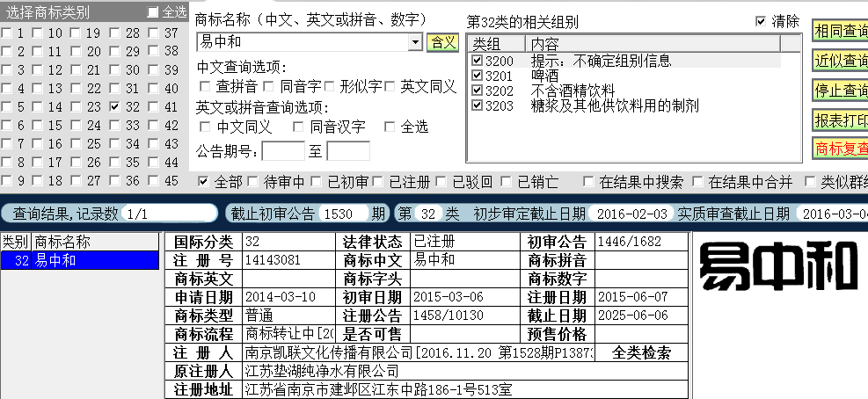Image resolution: width=868 pixels, height=399 pixels.
Task: Enable 在结果中搜索 option
Action: (588, 182)
